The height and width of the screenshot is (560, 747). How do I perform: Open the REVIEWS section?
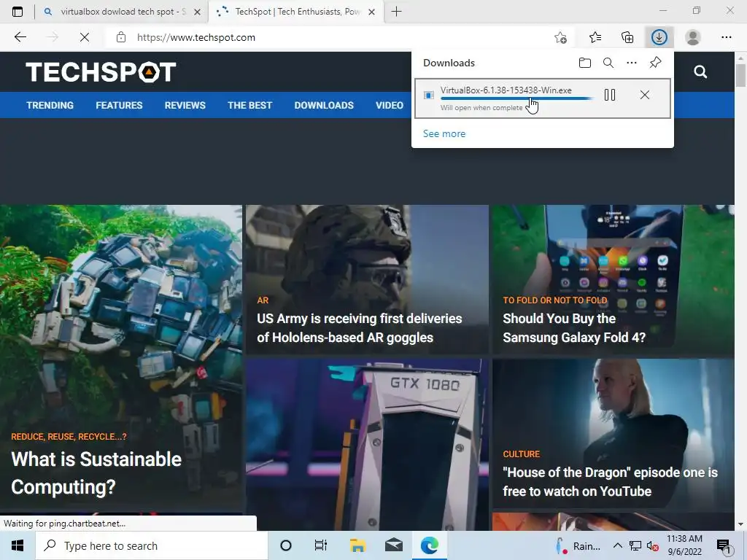click(185, 105)
